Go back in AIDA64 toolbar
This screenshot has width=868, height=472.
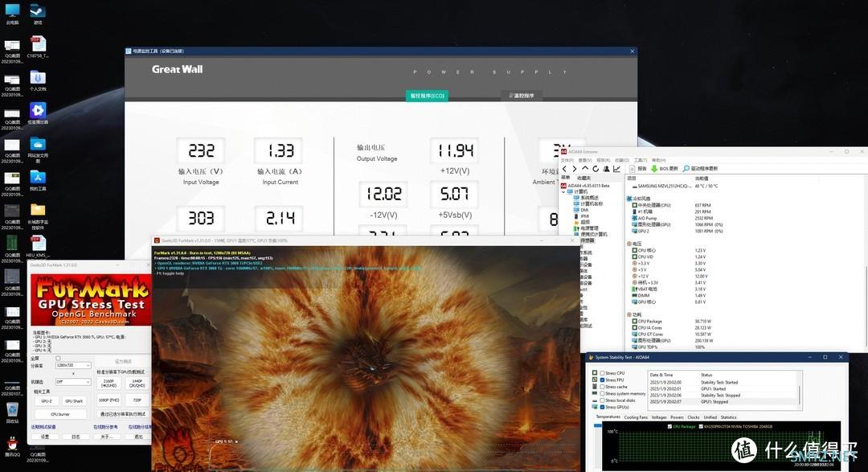pos(564,169)
